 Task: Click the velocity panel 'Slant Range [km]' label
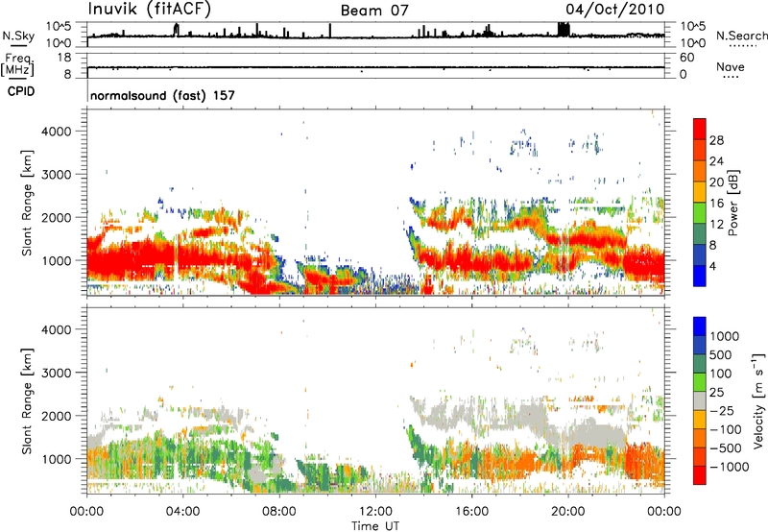click(27, 401)
